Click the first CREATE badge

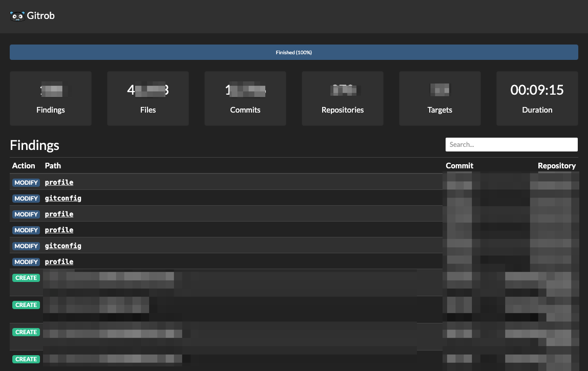coord(26,278)
